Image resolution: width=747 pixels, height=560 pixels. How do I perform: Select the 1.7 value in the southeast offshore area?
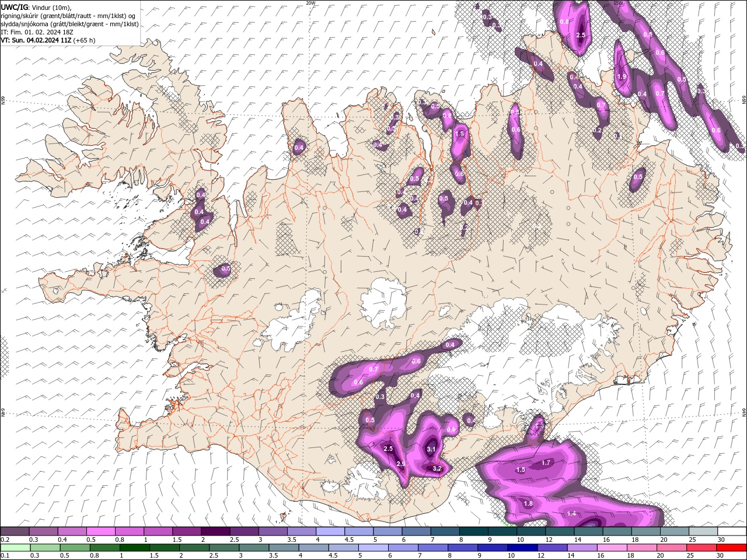(x=546, y=463)
